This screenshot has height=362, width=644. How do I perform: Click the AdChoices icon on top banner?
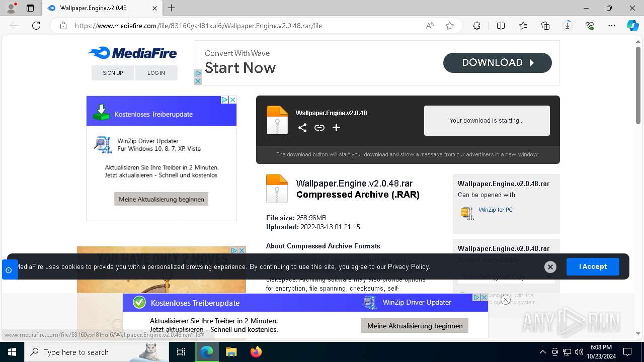coord(198,73)
